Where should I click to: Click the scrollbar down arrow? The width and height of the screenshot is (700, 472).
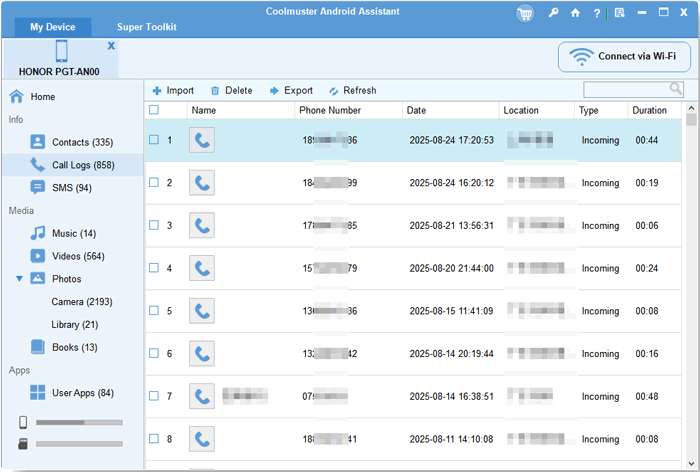coord(691,464)
